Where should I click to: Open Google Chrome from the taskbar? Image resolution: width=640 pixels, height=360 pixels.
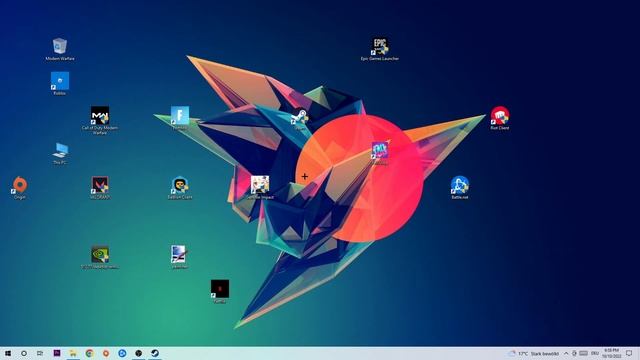click(x=89, y=353)
